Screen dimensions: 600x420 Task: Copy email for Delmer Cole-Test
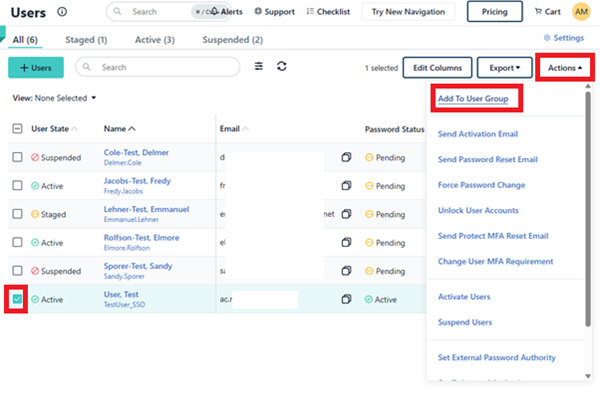click(346, 158)
